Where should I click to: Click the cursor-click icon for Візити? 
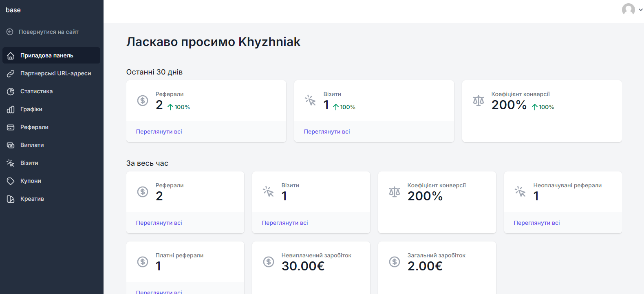point(11,163)
